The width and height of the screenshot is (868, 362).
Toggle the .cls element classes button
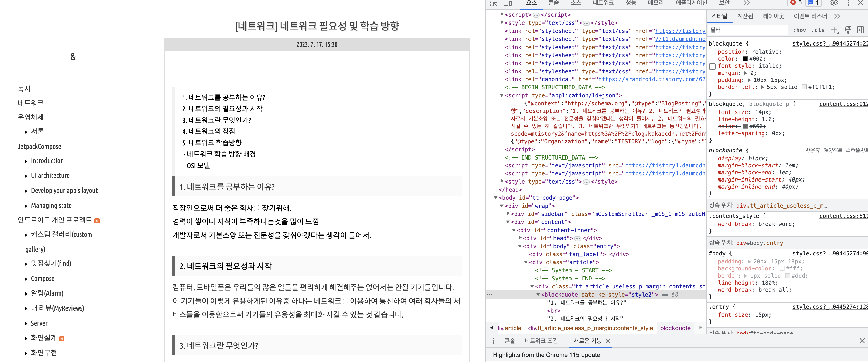coord(818,30)
